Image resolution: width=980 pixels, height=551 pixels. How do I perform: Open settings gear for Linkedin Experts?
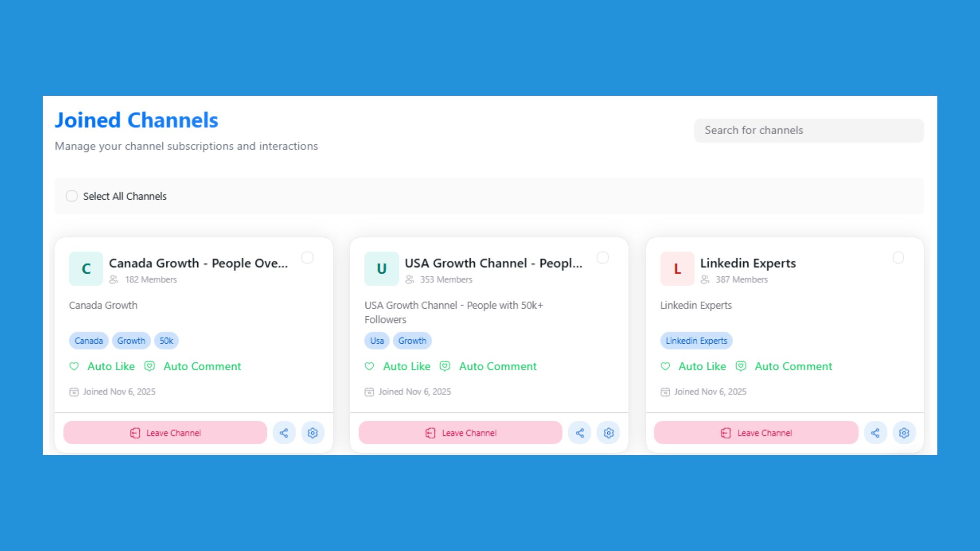tap(904, 433)
